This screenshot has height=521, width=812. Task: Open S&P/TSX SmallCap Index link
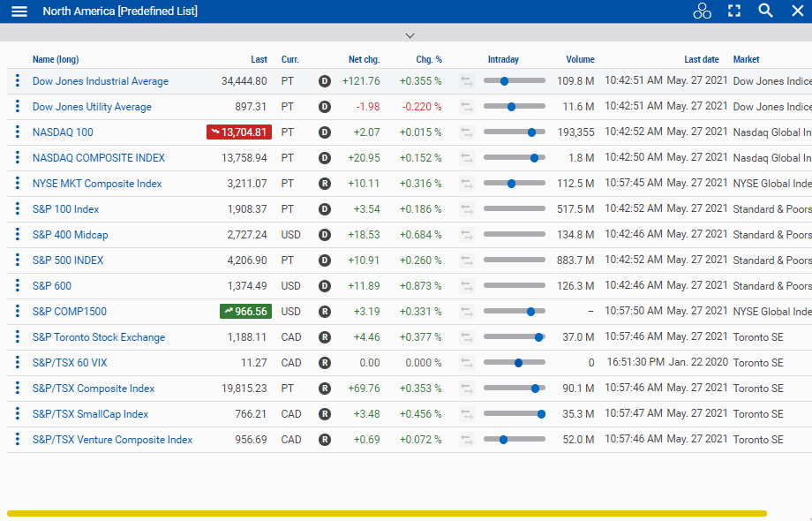[x=91, y=414]
